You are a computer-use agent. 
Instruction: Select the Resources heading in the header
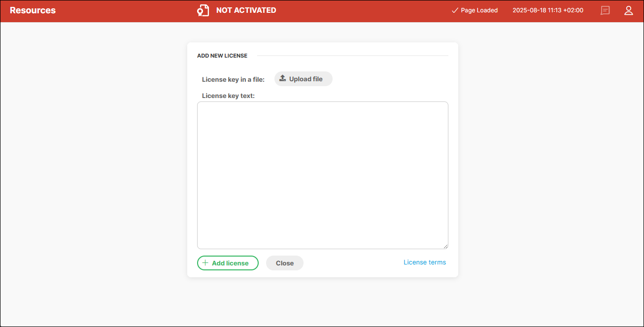[x=33, y=10]
